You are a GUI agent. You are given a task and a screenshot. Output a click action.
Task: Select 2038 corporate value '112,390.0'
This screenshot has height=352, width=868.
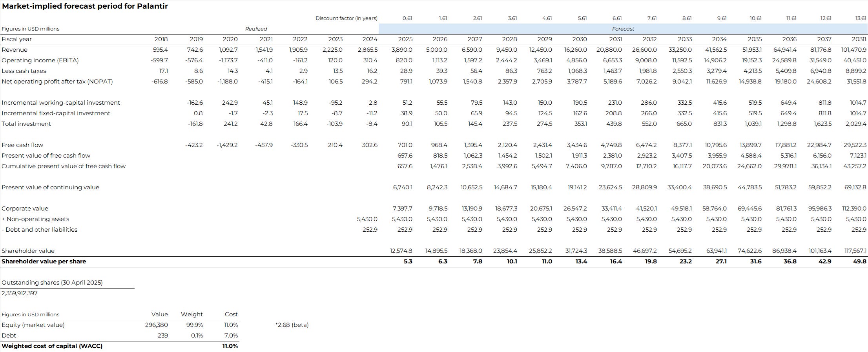854,209
